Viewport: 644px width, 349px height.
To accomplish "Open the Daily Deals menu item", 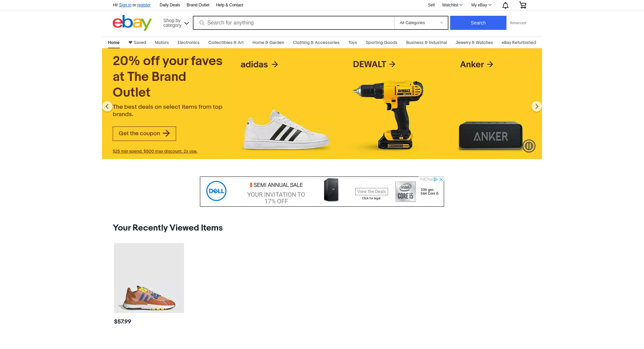I will (x=170, y=5).
